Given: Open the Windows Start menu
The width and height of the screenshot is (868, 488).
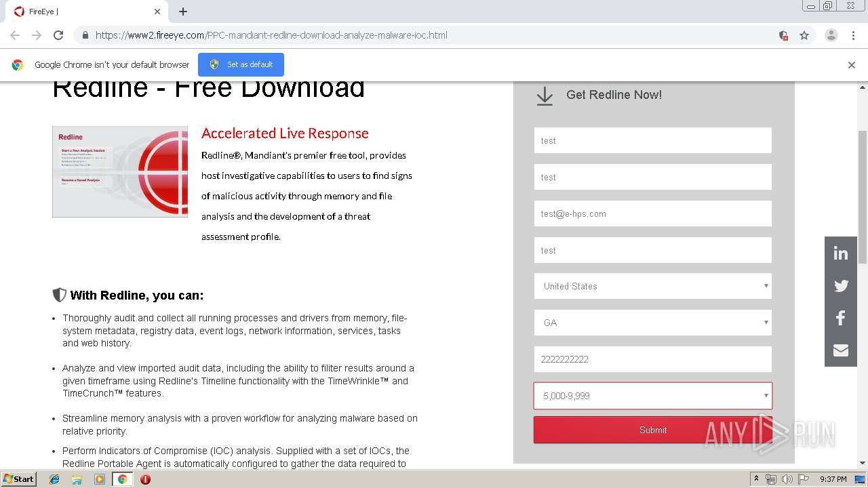Looking at the screenshot, I should (x=18, y=479).
